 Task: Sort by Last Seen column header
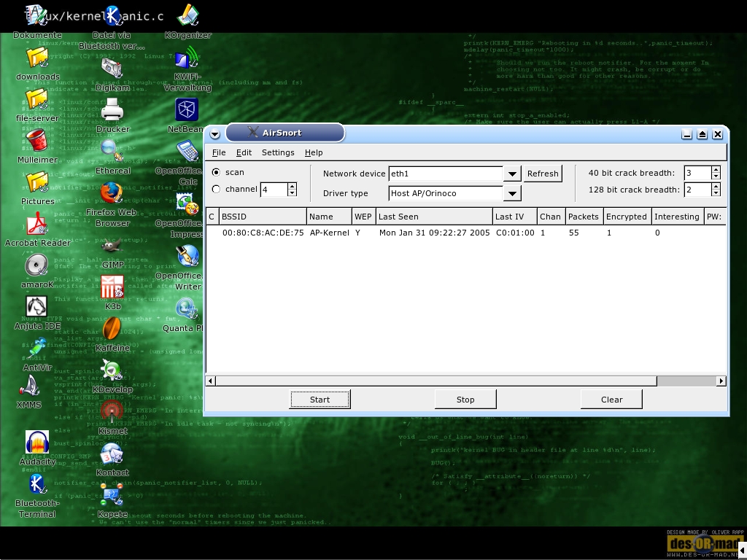pyautogui.click(x=434, y=217)
